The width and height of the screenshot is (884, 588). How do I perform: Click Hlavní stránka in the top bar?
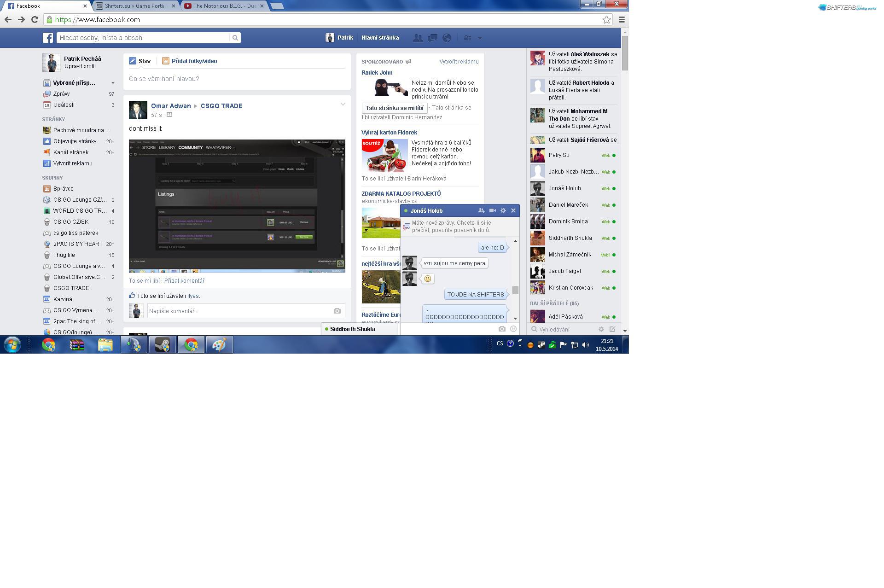tap(380, 38)
